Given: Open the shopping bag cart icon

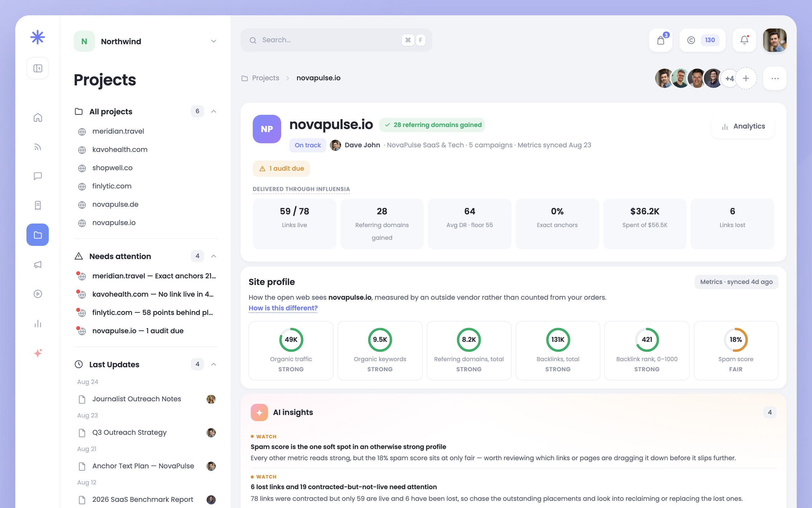Looking at the screenshot, I should coord(661,40).
